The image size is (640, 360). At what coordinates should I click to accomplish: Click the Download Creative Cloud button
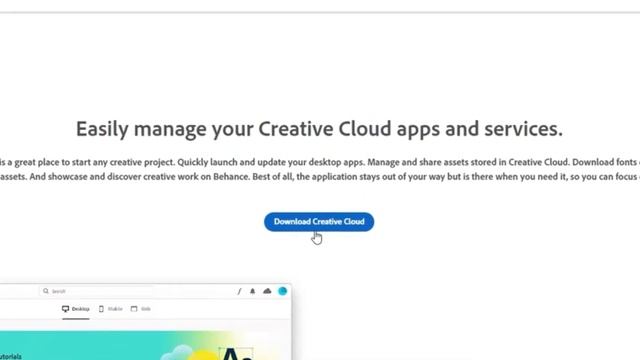point(319,222)
